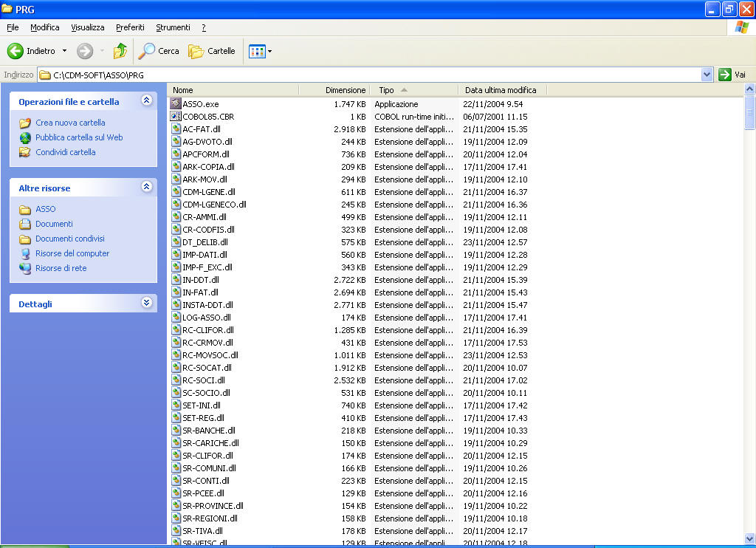Click the Pubblica cartella sul Web globe icon
This screenshot has height=548, width=756.
click(25, 138)
